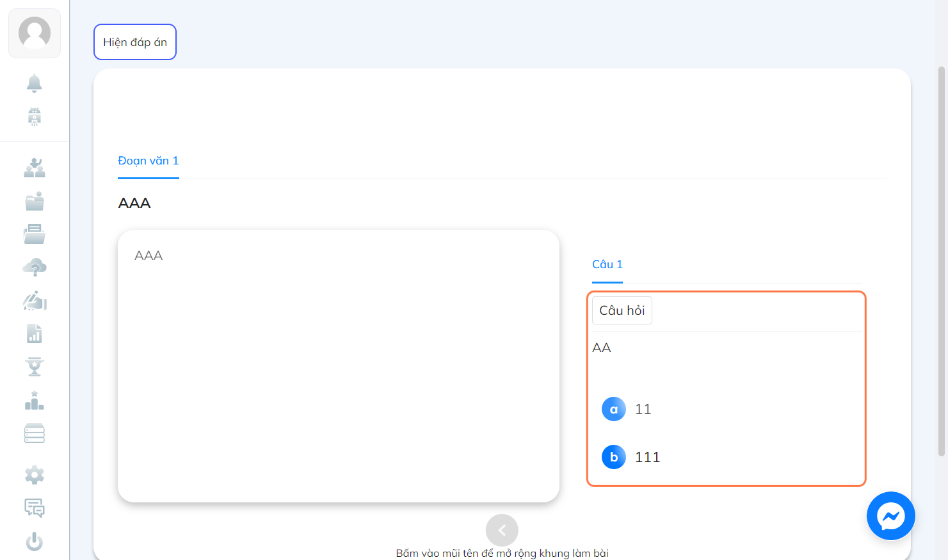Click the AAA passage heading
The width and height of the screenshot is (948, 560).
coord(134,204)
